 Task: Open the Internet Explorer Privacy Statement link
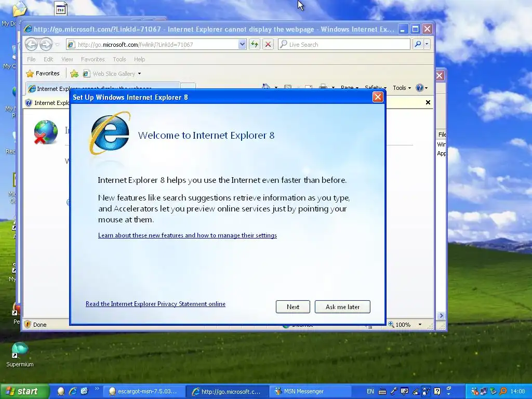click(x=155, y=303)
